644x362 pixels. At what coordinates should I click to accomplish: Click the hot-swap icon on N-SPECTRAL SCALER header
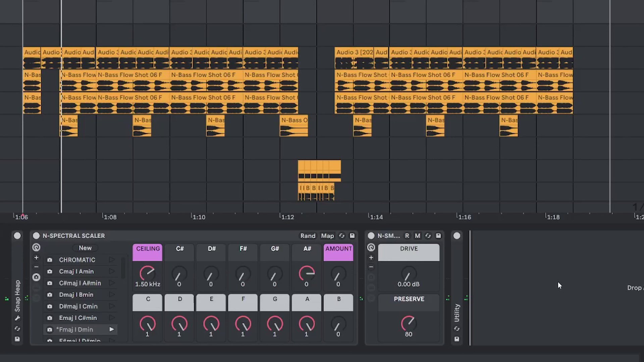pos(342,236)
